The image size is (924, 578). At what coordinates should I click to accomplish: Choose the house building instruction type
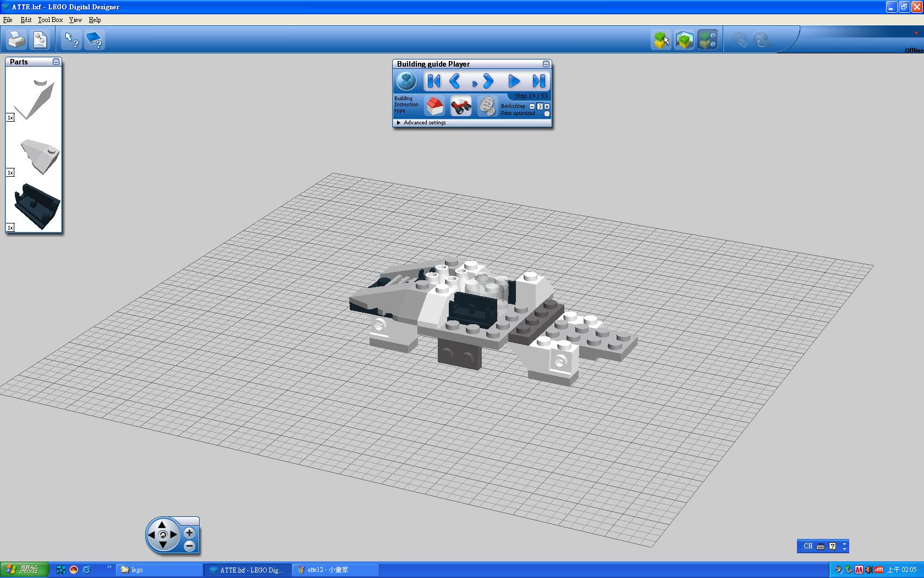tap(435, 106)
